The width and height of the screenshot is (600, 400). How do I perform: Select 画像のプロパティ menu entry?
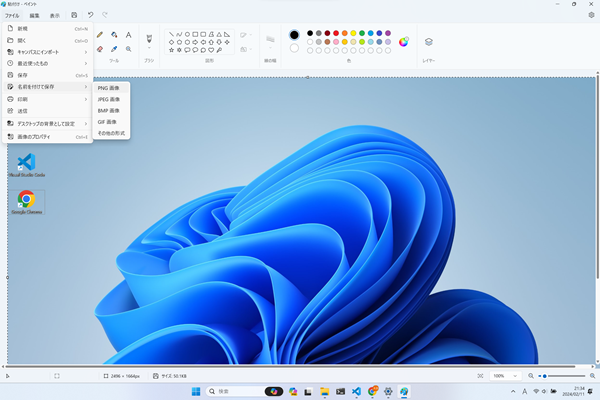click(46, 136)
